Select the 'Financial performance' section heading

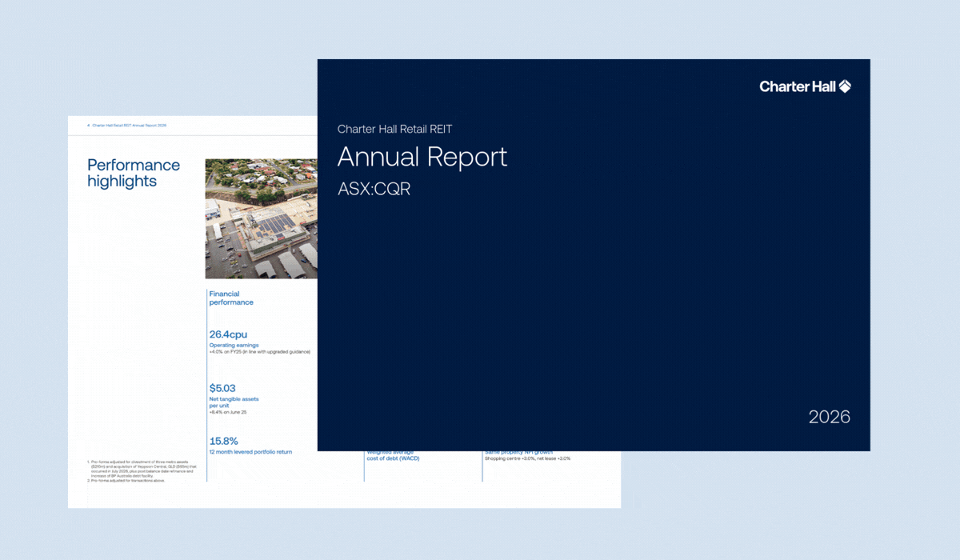231,298
